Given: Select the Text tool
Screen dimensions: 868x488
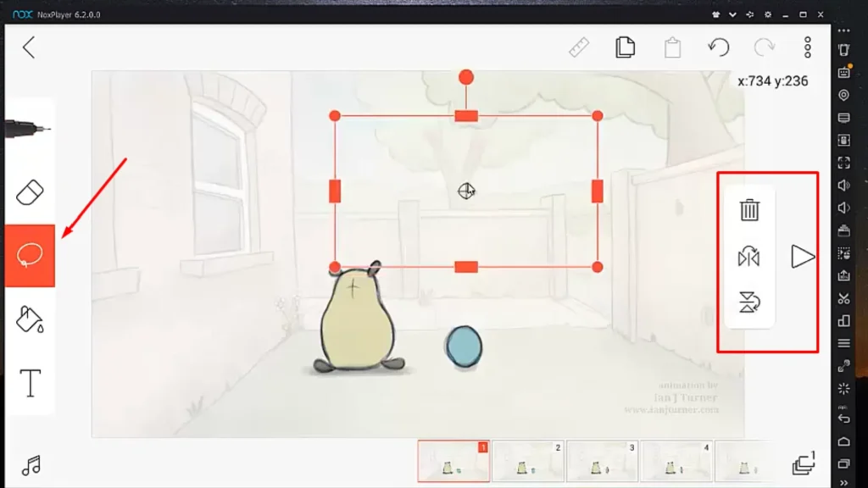Looking at the screenshot, I should click(31, 383).
